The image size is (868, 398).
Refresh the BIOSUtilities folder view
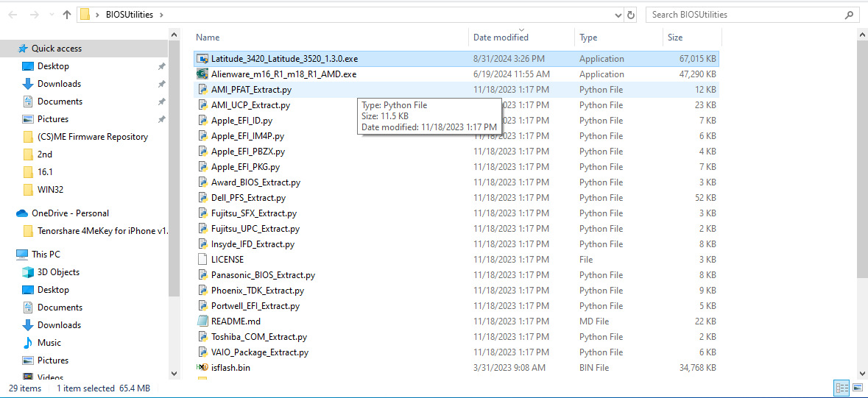tap(630, 15)
